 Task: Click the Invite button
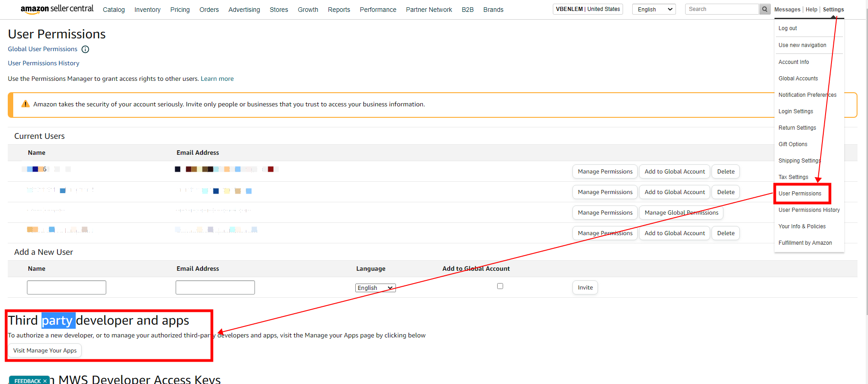point(585,288)
